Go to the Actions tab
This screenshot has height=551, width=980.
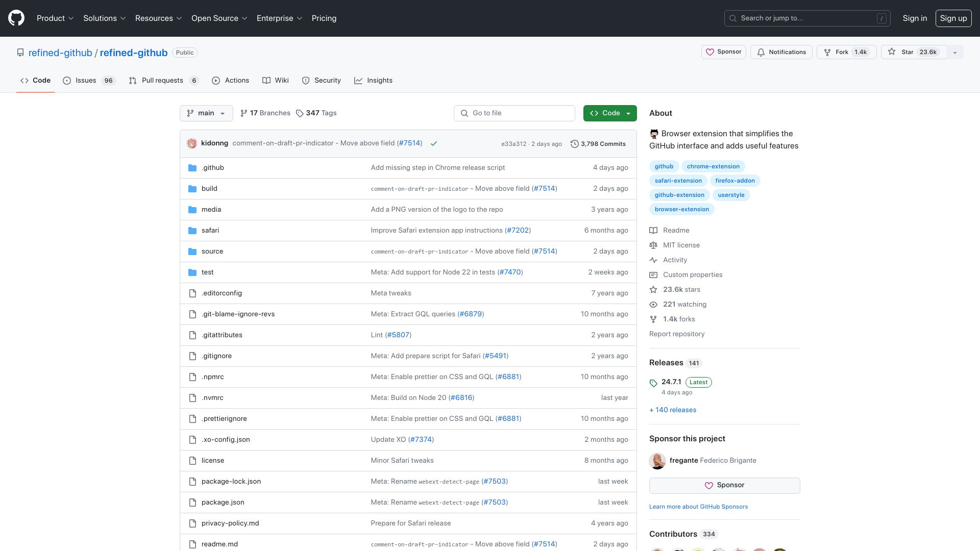coord(231,81)
